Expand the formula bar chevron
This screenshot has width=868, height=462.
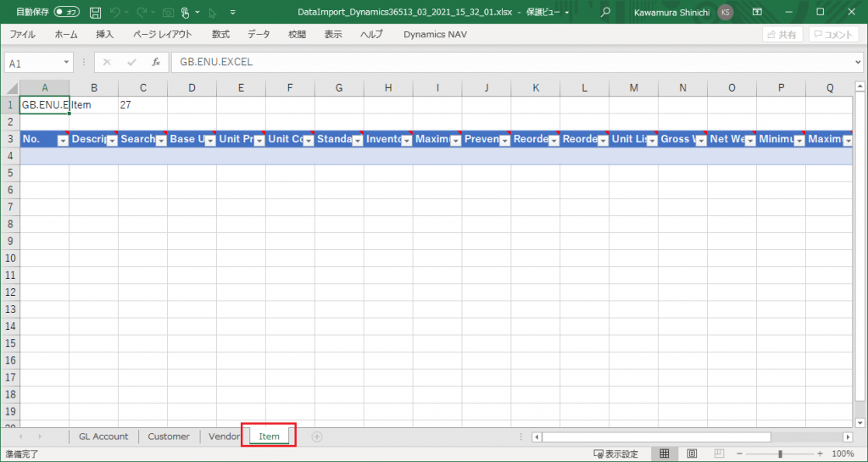click(x=858, y=62)
